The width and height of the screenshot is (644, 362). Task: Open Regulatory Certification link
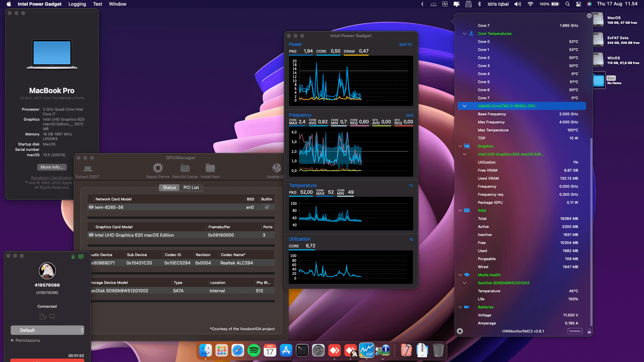coord(52,178)
